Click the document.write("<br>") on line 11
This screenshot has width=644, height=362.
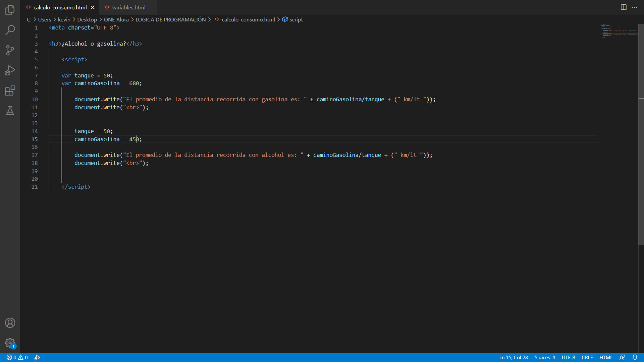click(x=111, y=107)
